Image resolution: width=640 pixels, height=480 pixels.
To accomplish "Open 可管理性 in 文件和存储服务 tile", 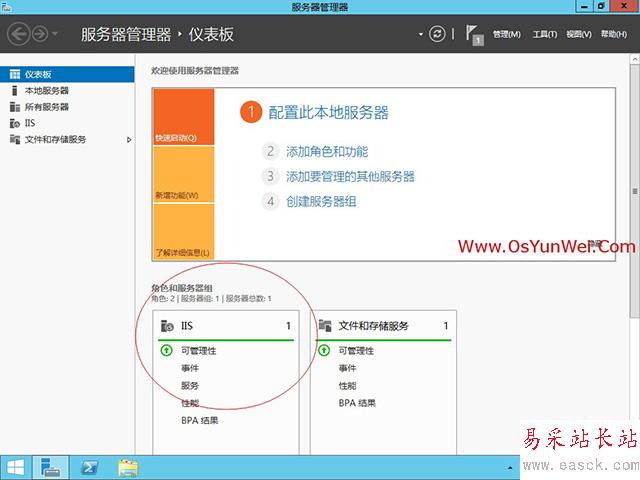I will pyautogui.click(x=356, y=351).
